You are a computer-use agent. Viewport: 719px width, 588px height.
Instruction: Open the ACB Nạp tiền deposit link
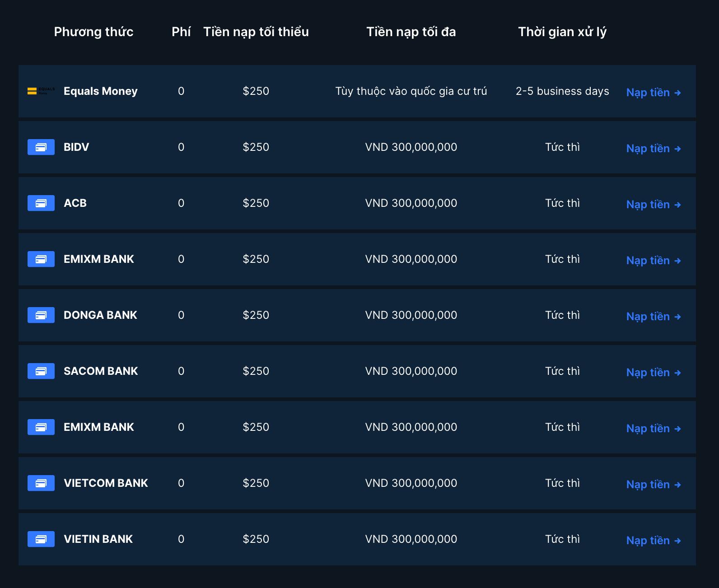point(653,205)
